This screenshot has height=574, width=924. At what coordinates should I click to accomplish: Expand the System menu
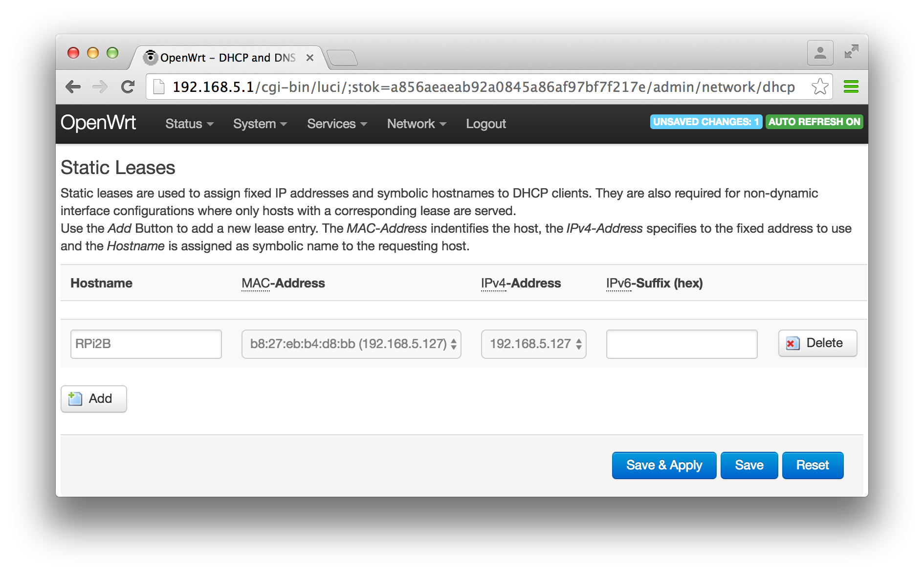coord(260,124)
